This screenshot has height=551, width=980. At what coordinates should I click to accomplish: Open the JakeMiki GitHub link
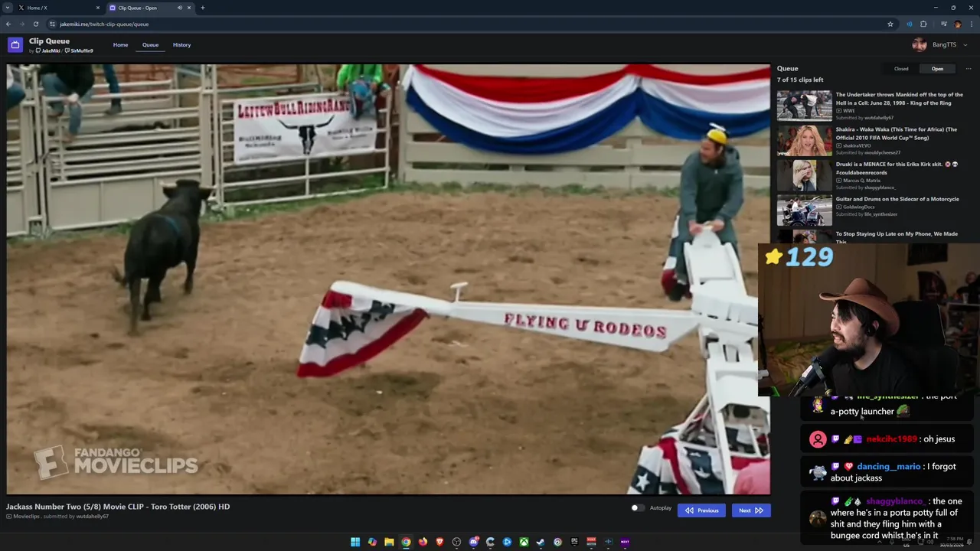pyautogui.click(x=47, y=51)
